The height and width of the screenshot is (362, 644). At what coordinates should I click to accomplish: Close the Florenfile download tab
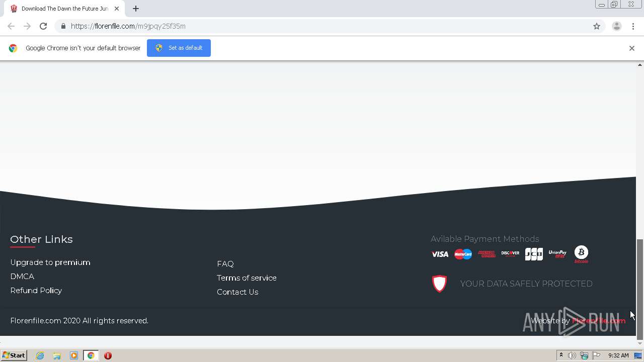(x=117, y=9)
